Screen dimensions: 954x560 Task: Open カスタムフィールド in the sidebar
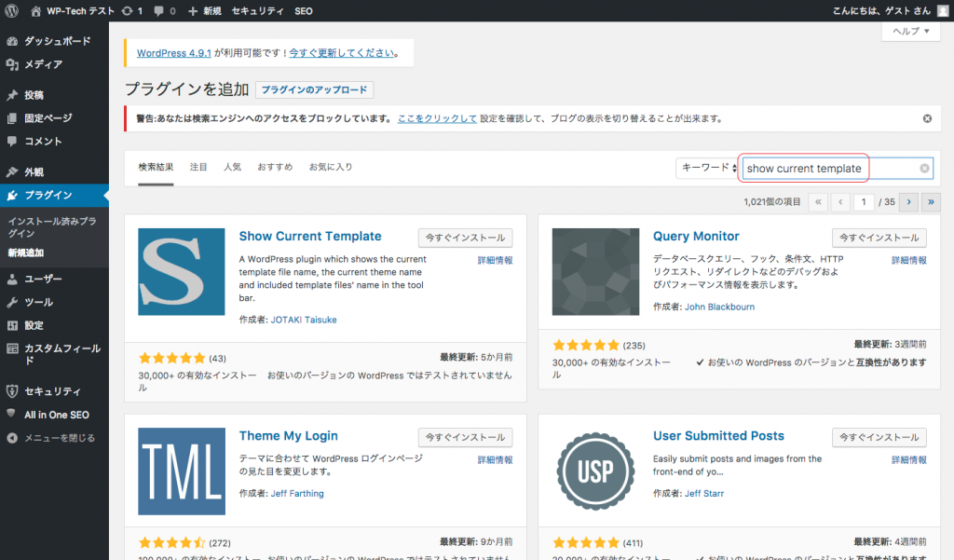point(54,354)
